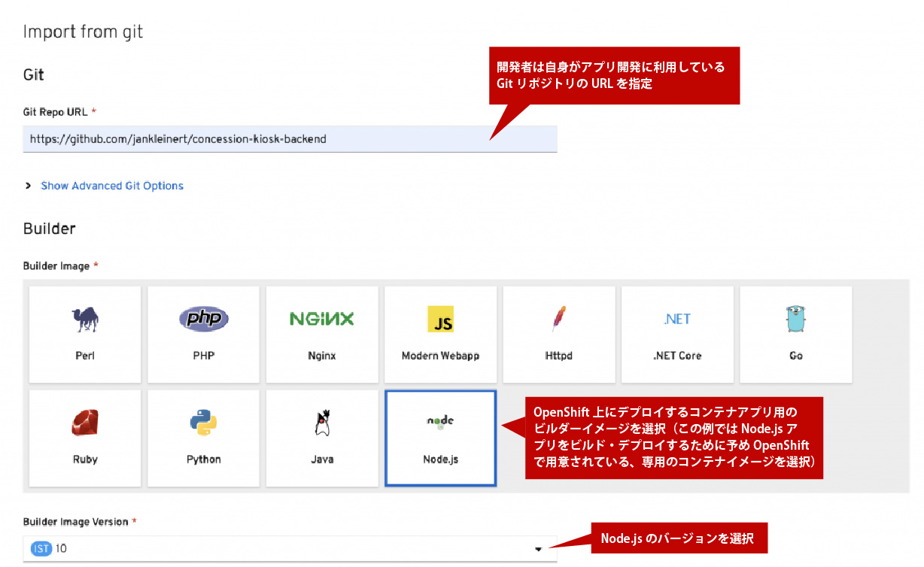The width and height of the screenshot is (924, 567).
Task: Click the .NET Core text label
Action: (677, 356)
